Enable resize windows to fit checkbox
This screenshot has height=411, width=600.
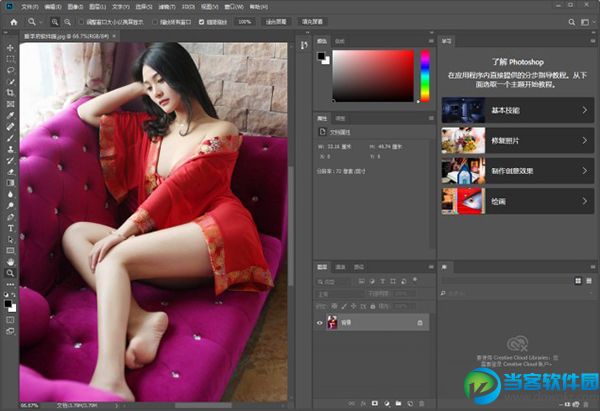tap(78, 20)
